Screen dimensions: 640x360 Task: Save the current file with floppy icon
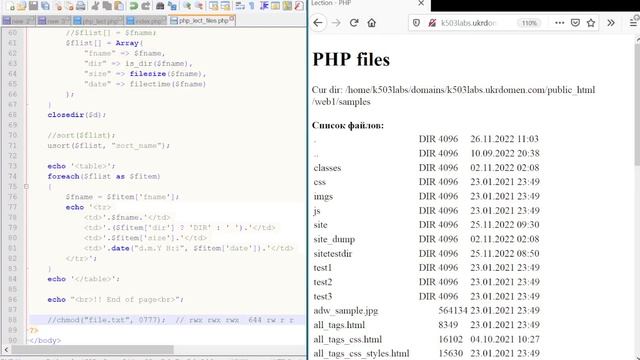pos(33,6)
